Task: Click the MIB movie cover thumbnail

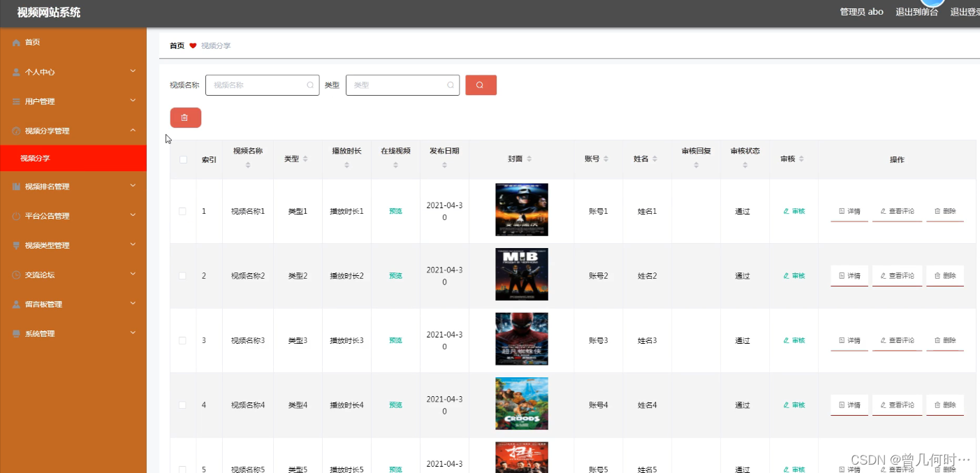Action: tap(521, 274)
